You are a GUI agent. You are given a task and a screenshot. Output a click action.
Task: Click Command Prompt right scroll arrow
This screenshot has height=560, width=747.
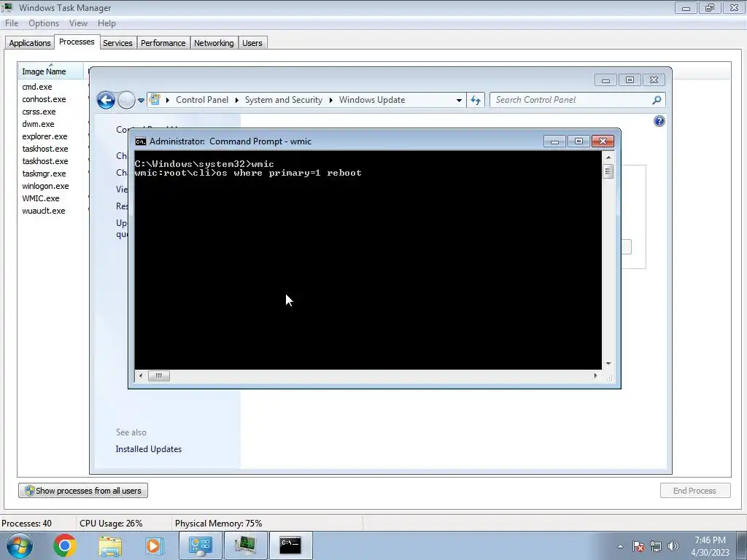(595, 376)
